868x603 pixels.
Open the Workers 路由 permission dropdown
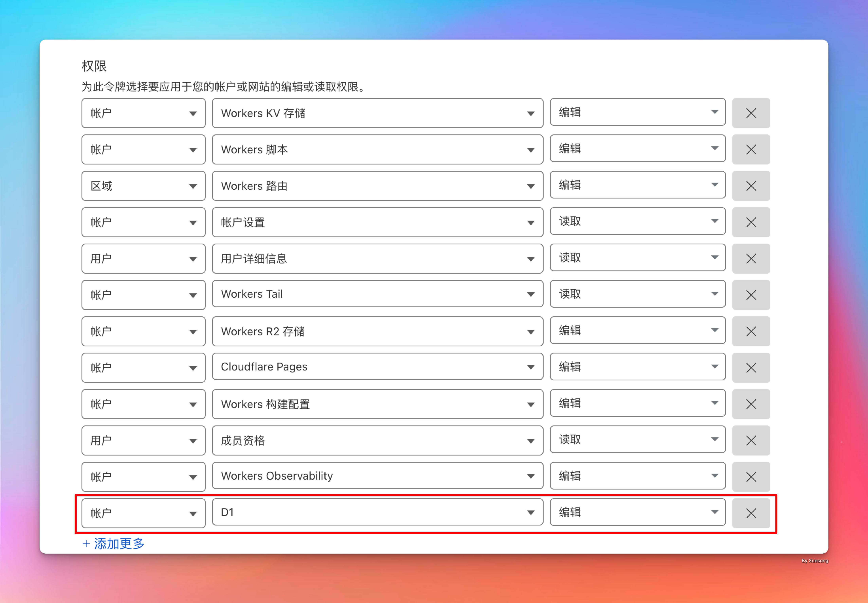pyautogui.click(x=378, y=186)
